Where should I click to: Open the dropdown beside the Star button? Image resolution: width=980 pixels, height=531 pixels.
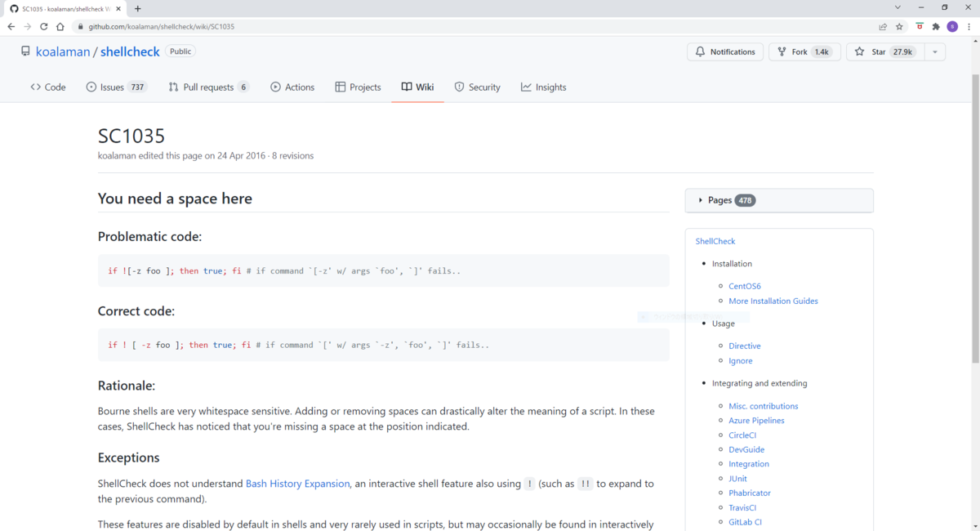[x=934, y=51]
